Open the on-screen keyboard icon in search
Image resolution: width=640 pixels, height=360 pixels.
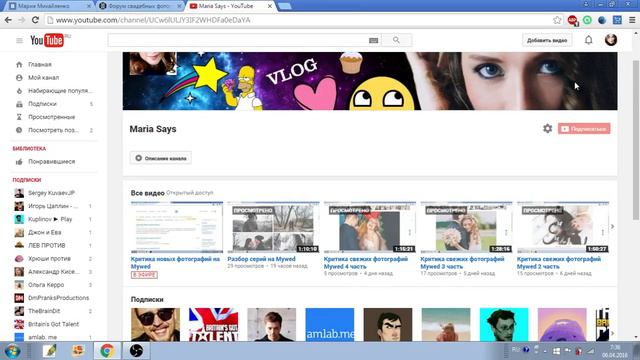tap(373, 40)
